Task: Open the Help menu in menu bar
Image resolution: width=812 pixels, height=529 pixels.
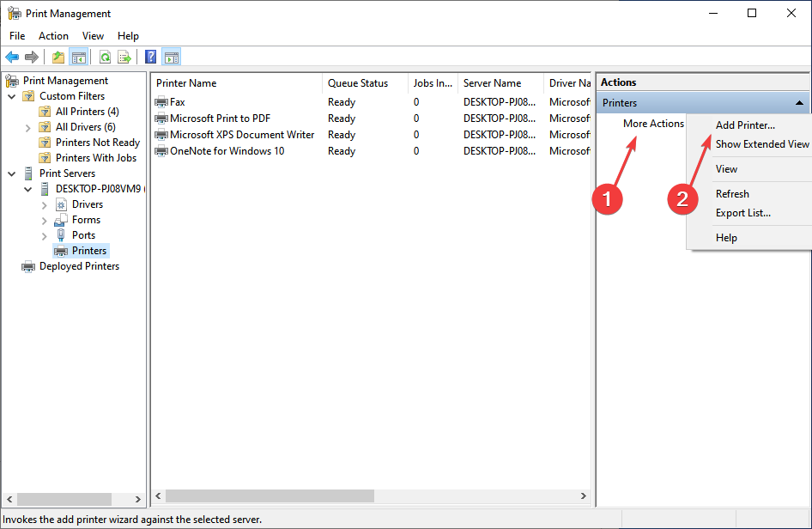Action: coord(128,36)
